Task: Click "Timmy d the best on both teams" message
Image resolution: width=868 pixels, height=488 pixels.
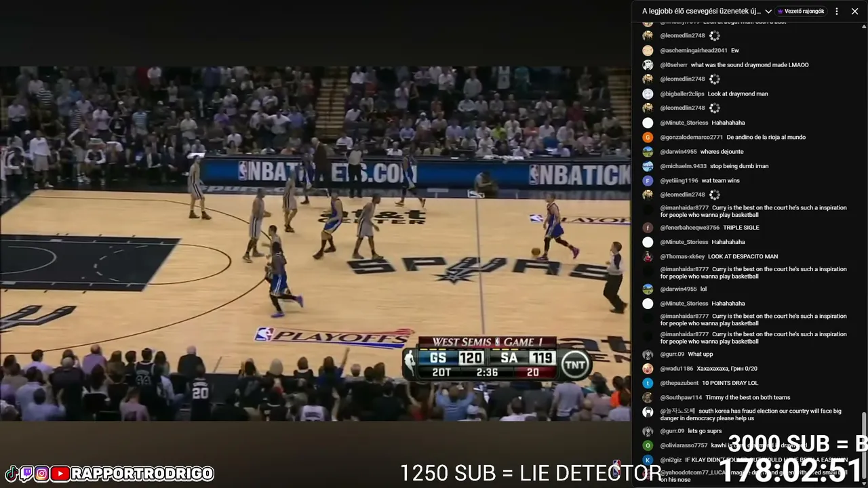Action: (748, 397)
